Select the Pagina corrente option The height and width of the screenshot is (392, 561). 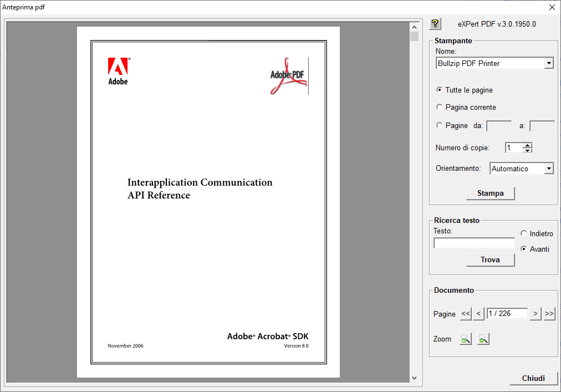[440, 107]
